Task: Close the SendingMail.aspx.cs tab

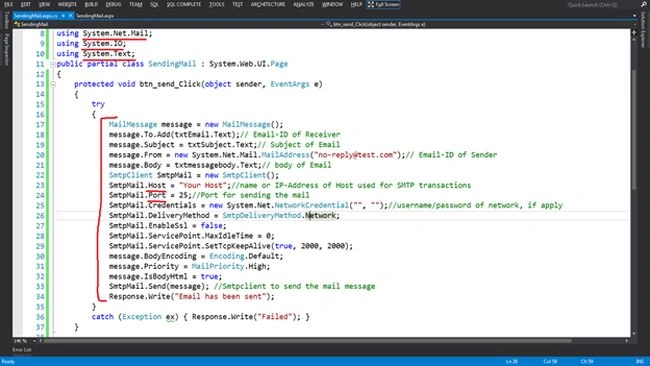Action: click(x=70, y=15)
